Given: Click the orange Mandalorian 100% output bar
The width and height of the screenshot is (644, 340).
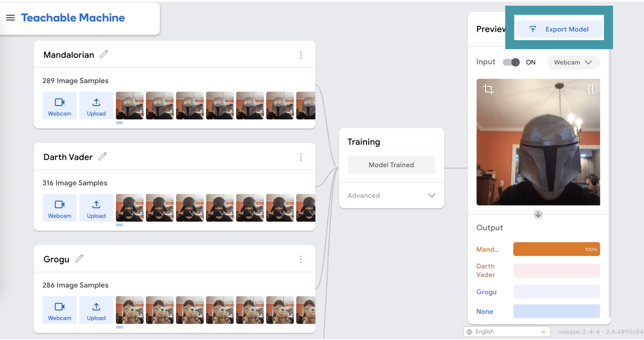Looking at the screenshot, I should pyautogui.click(x=556, y=249).
